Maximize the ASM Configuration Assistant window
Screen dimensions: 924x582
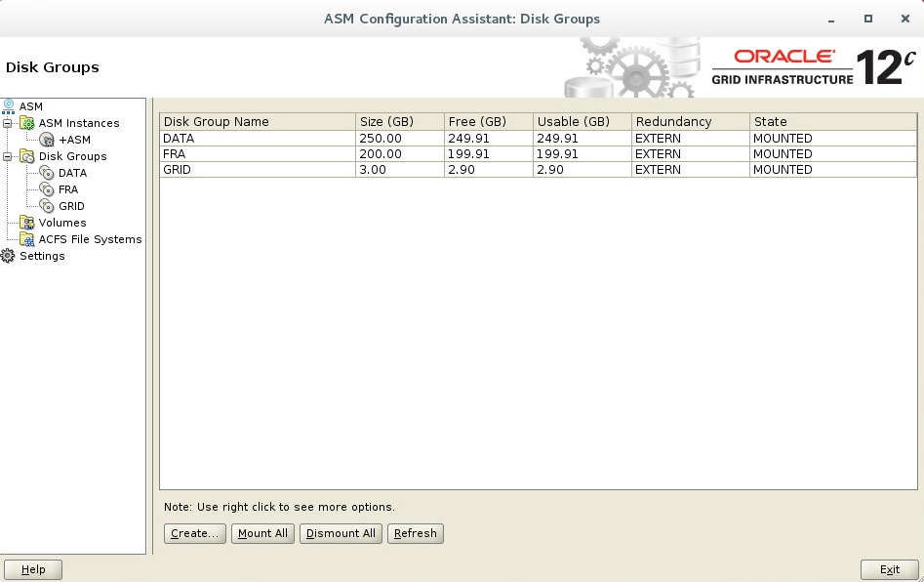pyautogui.click(x=868, y=19)
